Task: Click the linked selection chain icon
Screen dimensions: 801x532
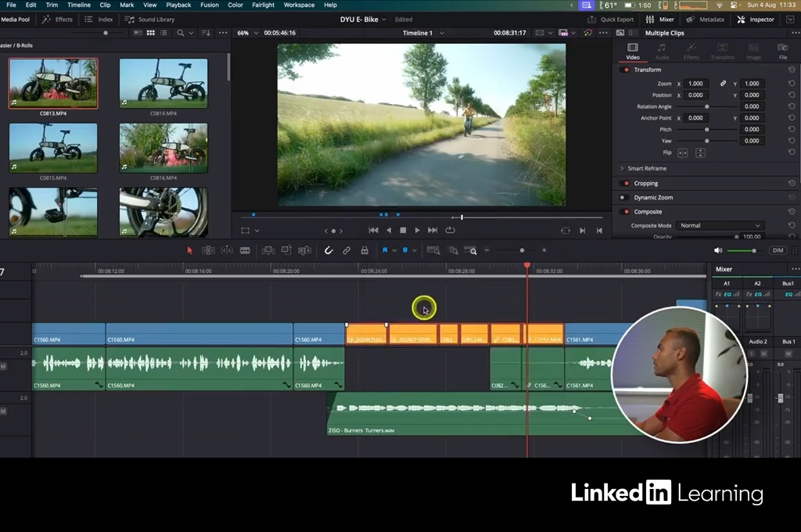Action: (x=347, y=250)
